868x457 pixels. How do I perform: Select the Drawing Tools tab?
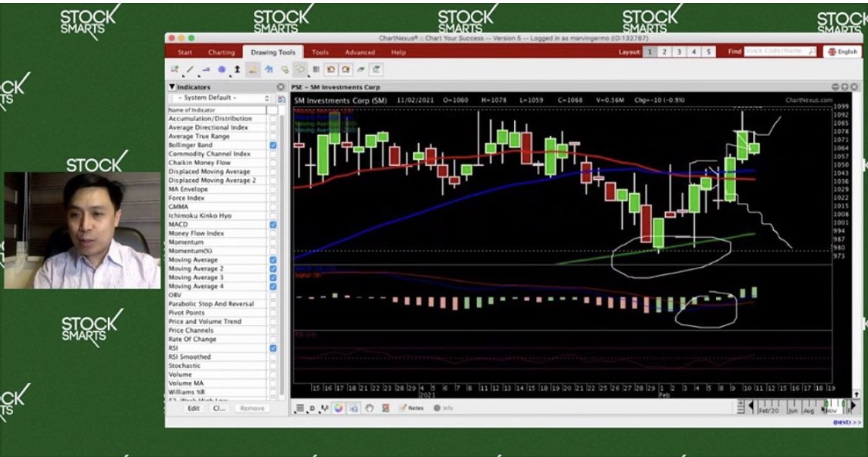click(x=273, y=52)
